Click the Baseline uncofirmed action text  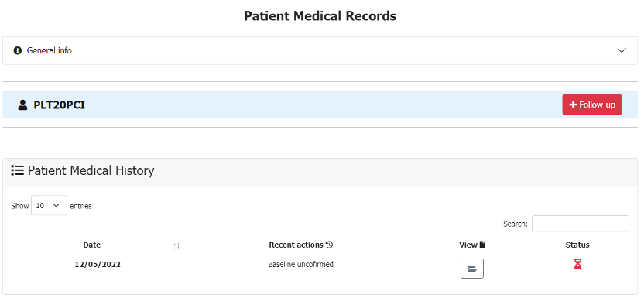pyautogui.click(x=300, y=265)
